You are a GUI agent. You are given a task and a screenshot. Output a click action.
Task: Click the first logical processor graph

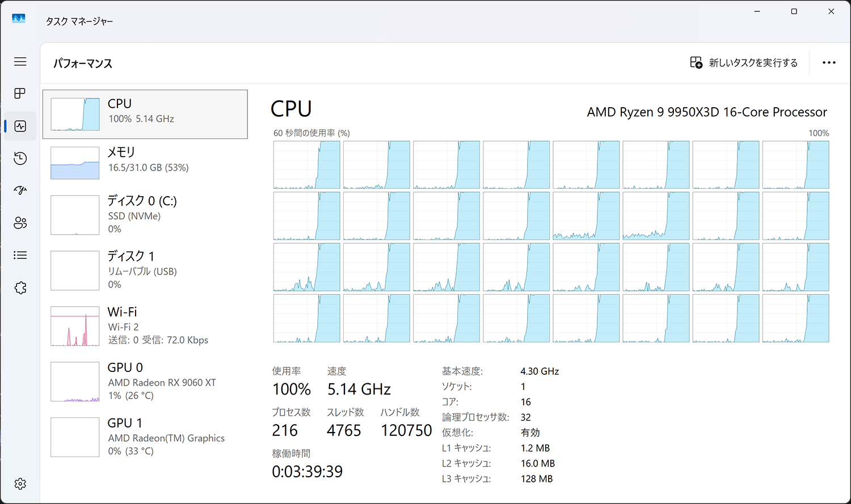(x=306, y=165)
